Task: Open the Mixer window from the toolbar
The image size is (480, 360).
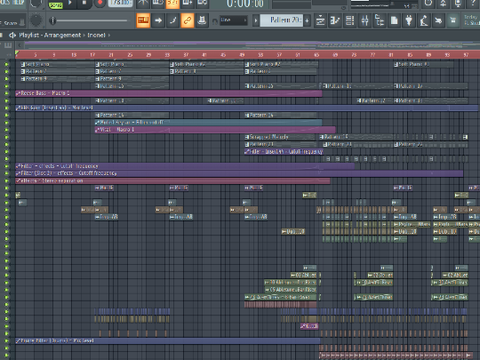Action: [365, 21]
